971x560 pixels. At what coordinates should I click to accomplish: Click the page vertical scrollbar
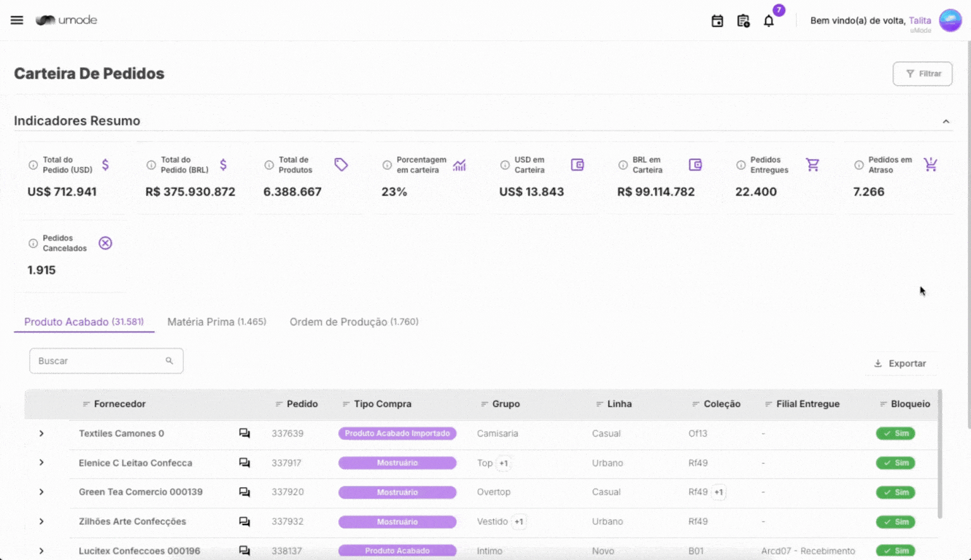(x=968, y=234)
